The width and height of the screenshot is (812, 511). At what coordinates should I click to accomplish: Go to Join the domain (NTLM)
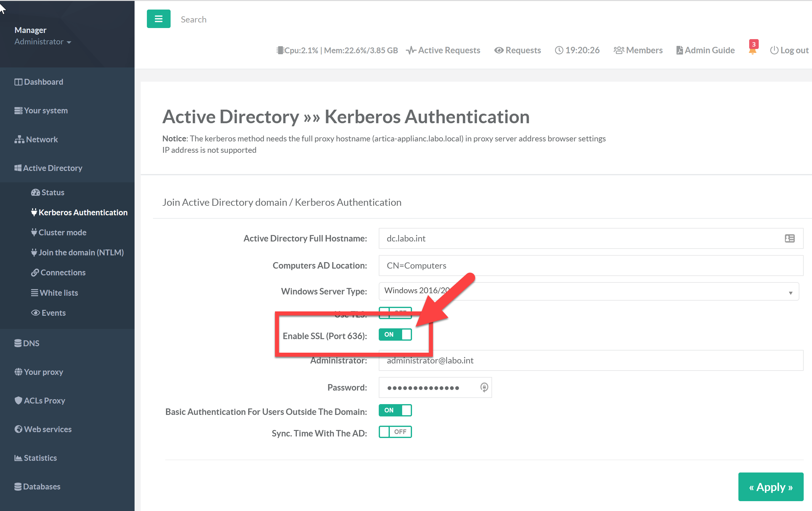[x=81, y=252]
